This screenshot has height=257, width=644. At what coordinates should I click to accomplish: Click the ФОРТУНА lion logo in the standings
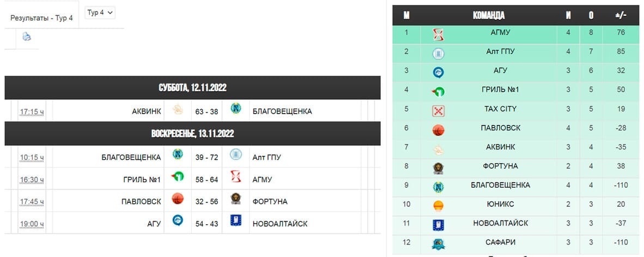coord(438,168)
